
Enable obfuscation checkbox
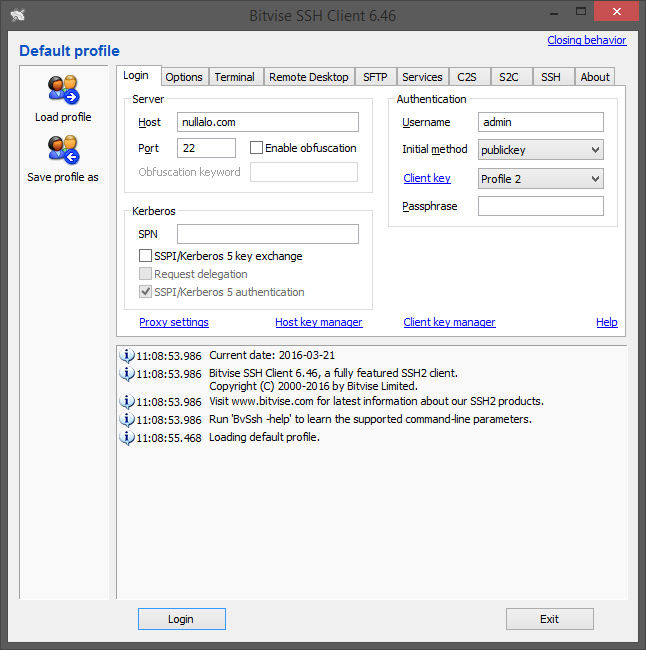tap(256, 148)
